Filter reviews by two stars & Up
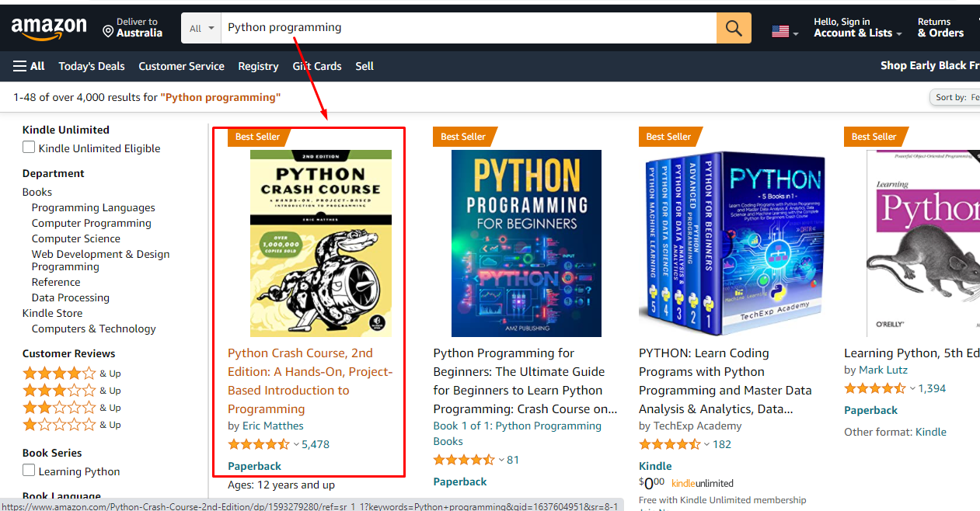Viewport: 980px width, 511px height. click(x=71, y=408)
